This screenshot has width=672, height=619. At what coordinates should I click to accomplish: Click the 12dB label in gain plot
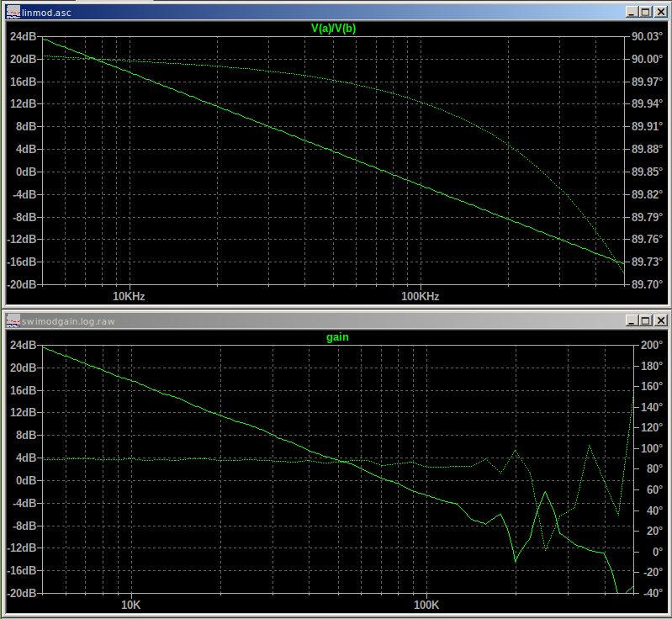tap(24, 412)
